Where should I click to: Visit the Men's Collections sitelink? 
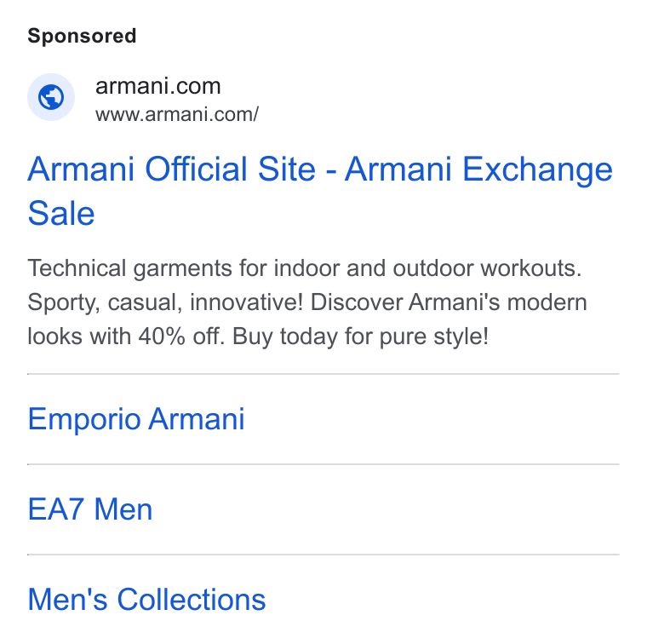tap(146, 600)
